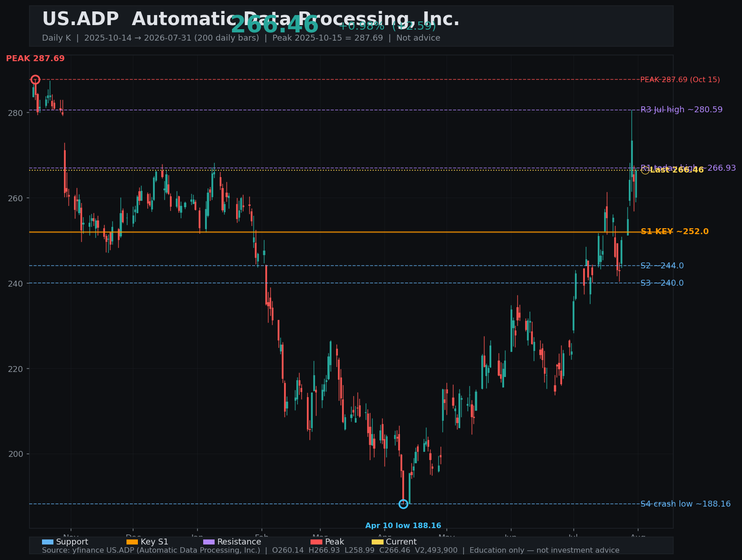The width and height of the screenshot is (742, 560).
Task: Click the y-axis tick label 240
Action: tap(16, 283)
